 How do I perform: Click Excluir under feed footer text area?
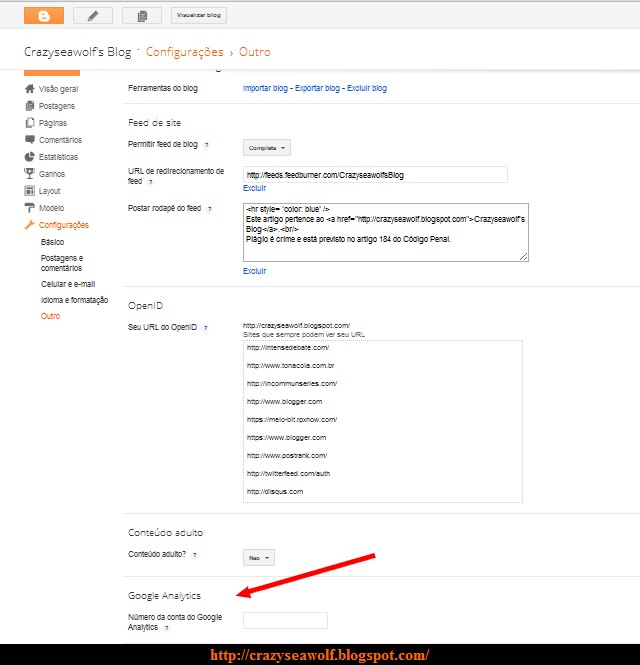(x=254, y=271)
